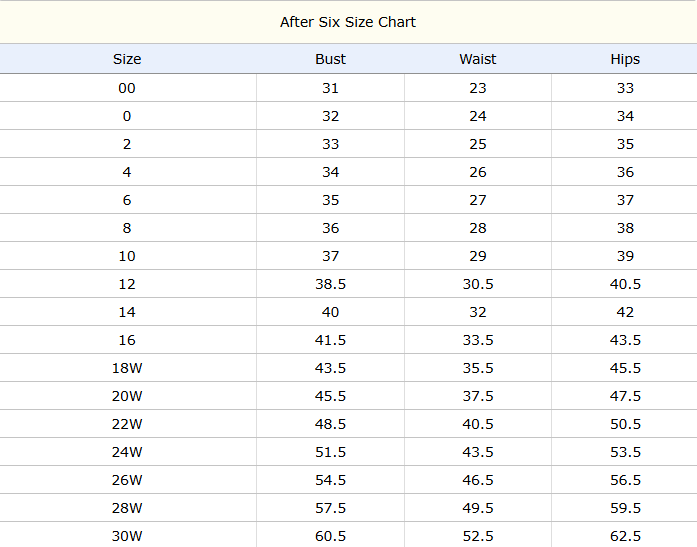Click hips value 33 in the size 00 row

coord(625,88)
